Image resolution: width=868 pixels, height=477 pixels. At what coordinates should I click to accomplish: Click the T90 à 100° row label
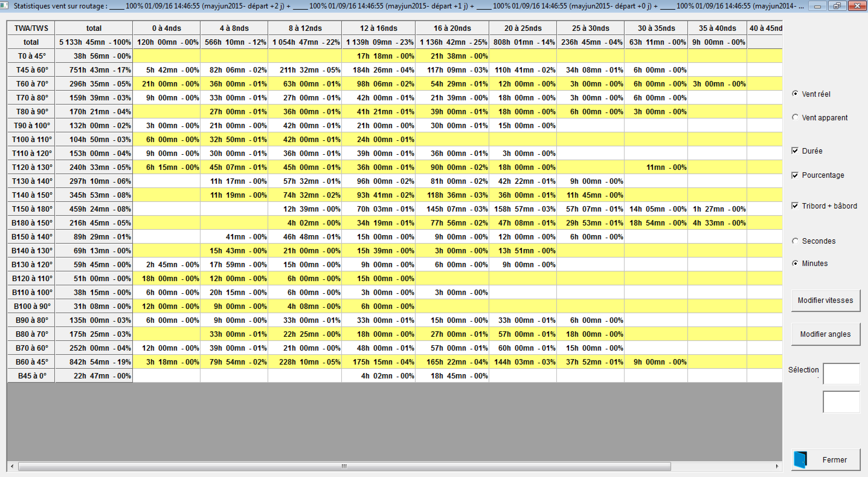(x=31, y=125)
